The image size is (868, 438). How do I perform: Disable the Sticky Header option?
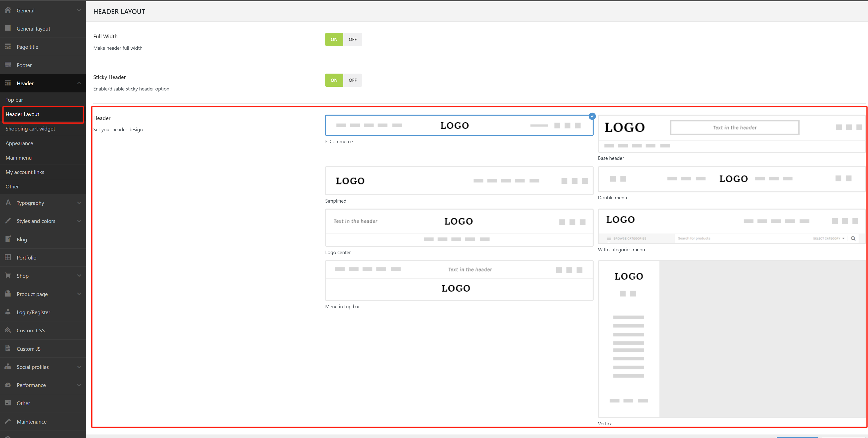tap(353, 80)
